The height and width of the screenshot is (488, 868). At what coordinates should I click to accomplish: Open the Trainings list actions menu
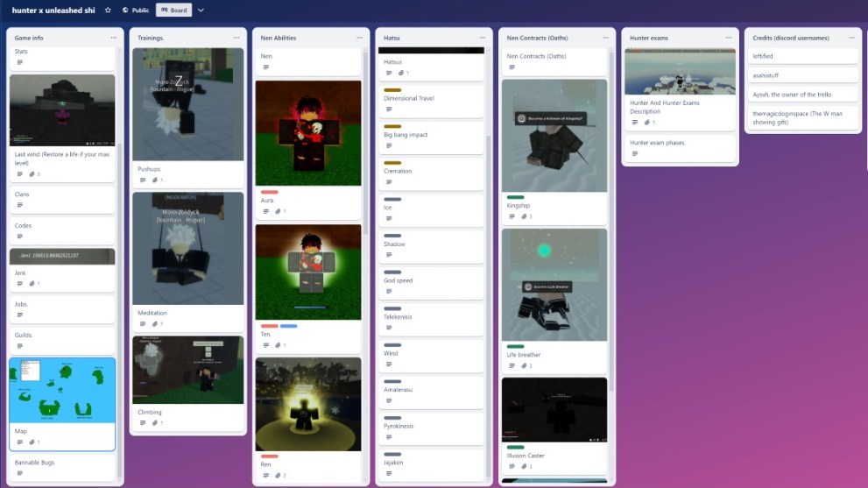click(236, 38)
